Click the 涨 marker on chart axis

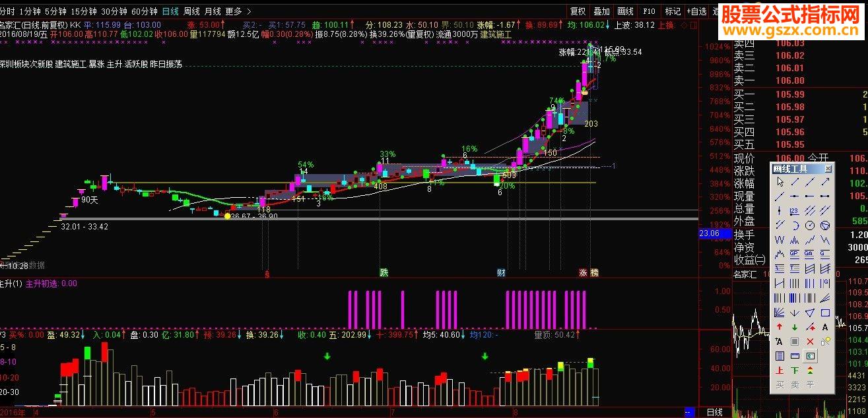click(584, 272)
